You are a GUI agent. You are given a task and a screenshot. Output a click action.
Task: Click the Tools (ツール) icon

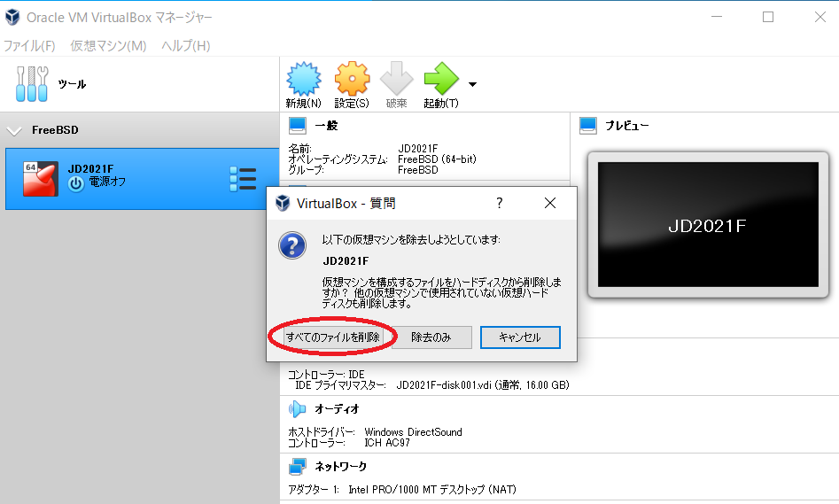(x=32, y=84)
